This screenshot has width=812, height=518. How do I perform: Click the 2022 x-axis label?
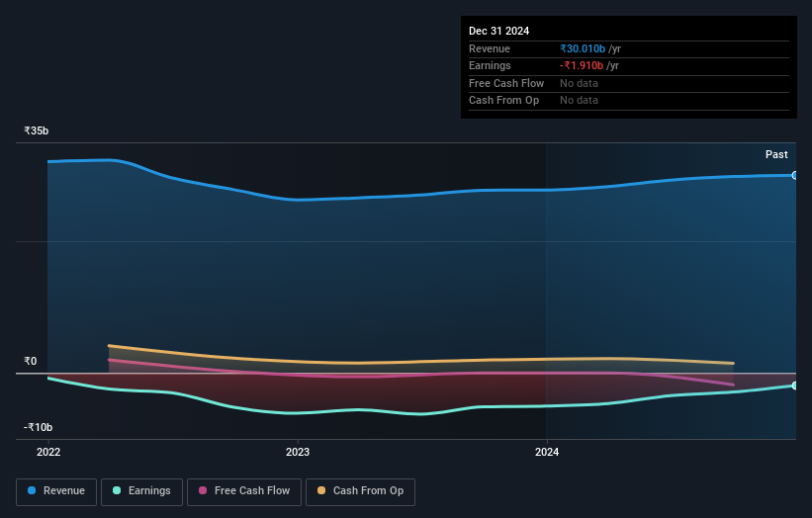(48, 452)
